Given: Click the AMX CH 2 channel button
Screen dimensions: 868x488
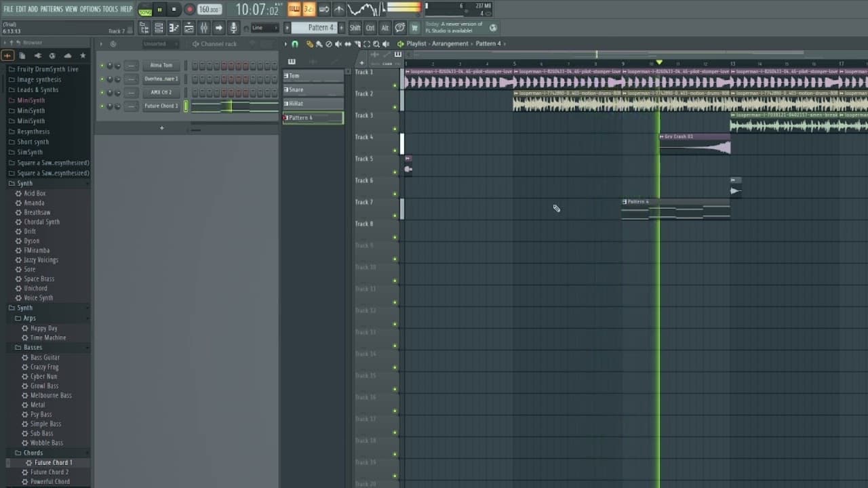Looking at the screenshot, I should tap(161, 93).
